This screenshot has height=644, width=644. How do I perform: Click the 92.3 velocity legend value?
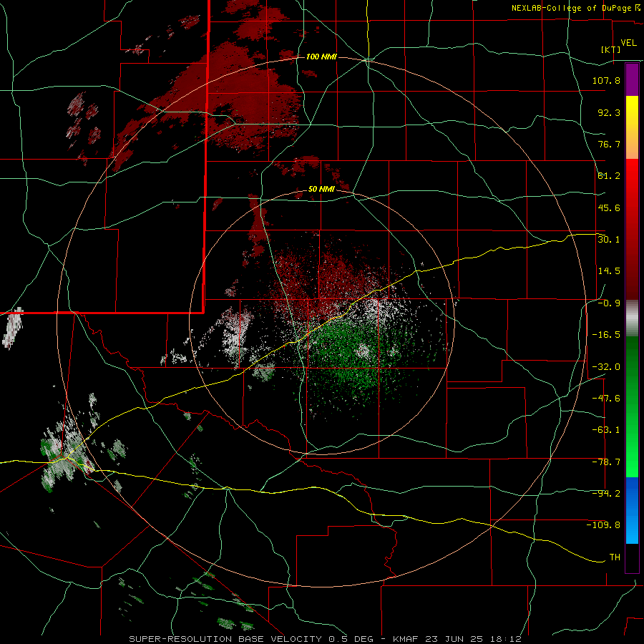(x=609, y=112)
